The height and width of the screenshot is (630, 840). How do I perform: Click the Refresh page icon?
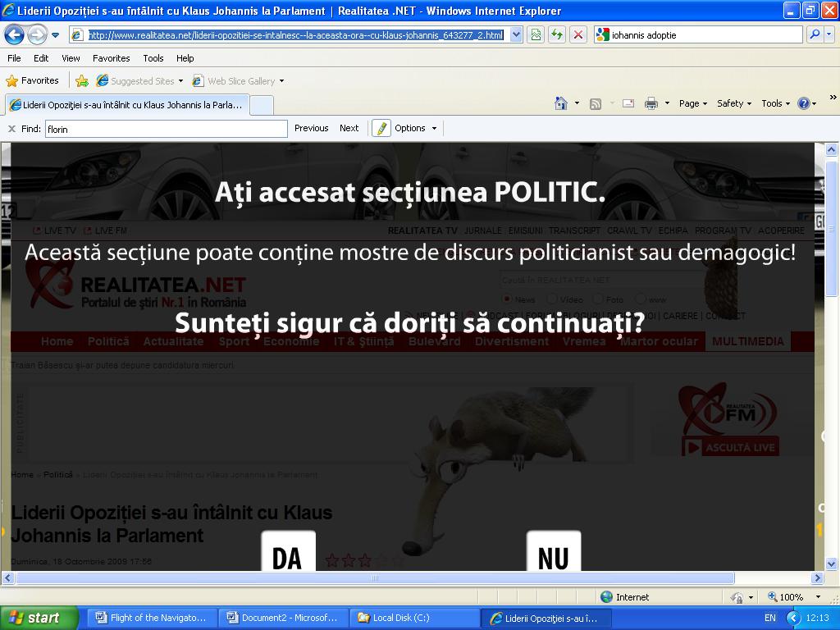tap(557, 34)
